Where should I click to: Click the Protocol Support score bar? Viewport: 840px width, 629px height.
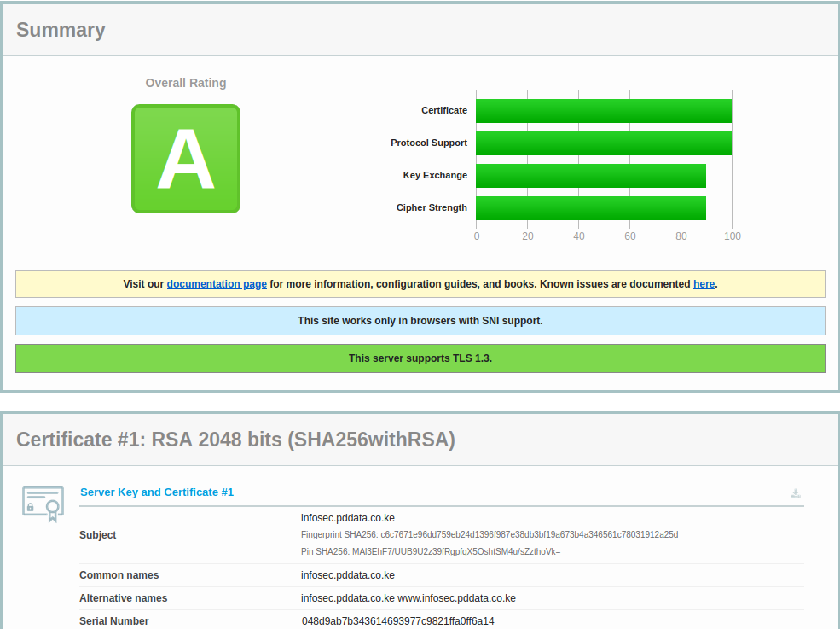pos(603,143)
